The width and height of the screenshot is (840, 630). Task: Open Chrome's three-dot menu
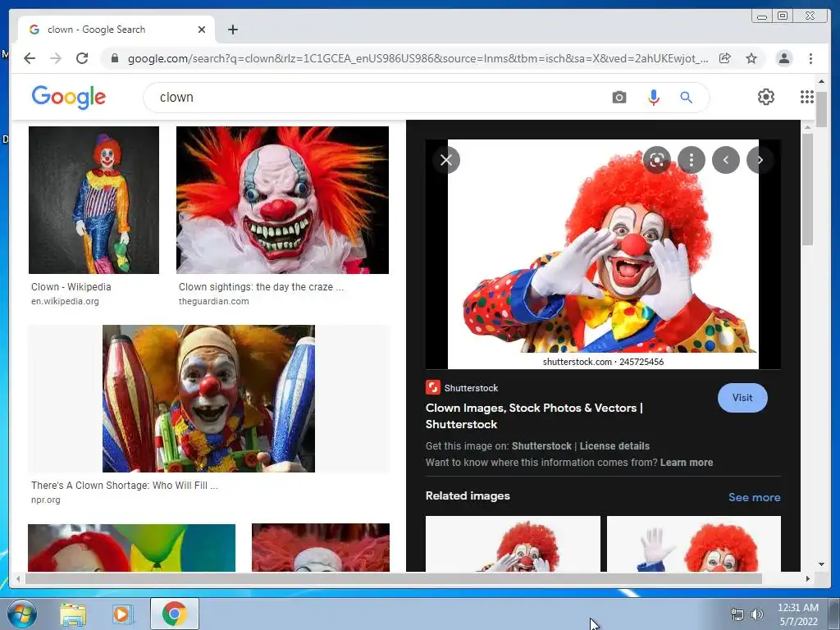(810, 58)
